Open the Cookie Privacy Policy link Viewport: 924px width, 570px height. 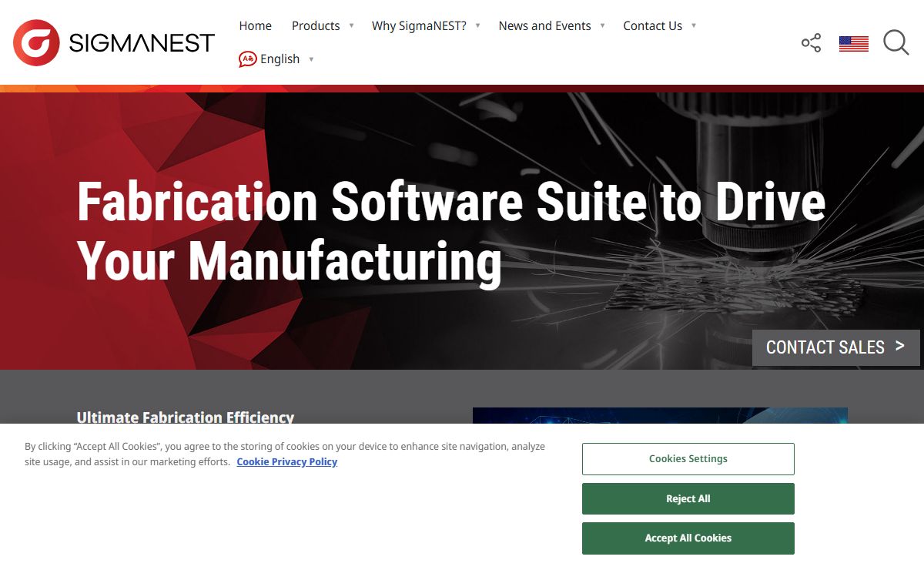pyautogui.click(x=287, y=462)
